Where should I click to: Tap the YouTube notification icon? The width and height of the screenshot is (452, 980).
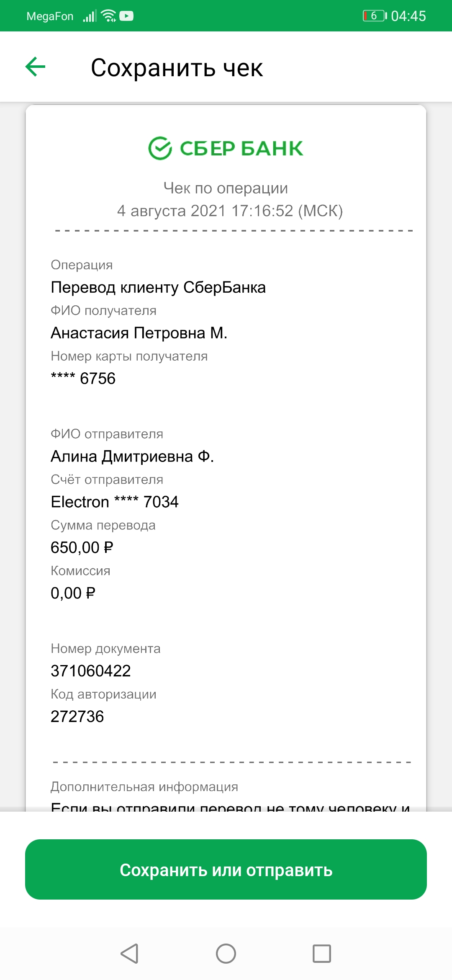(x=126, y=16)
